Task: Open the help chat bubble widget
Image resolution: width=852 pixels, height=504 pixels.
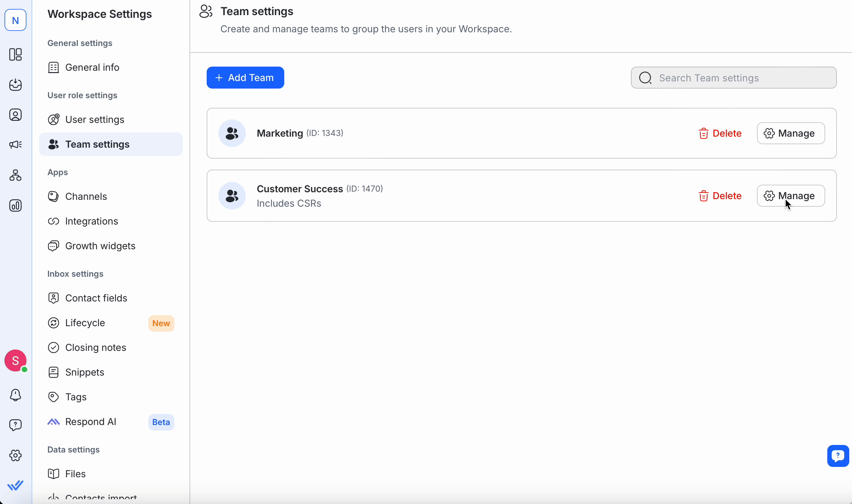Action: pyautogui.click(x=838, y=456)
